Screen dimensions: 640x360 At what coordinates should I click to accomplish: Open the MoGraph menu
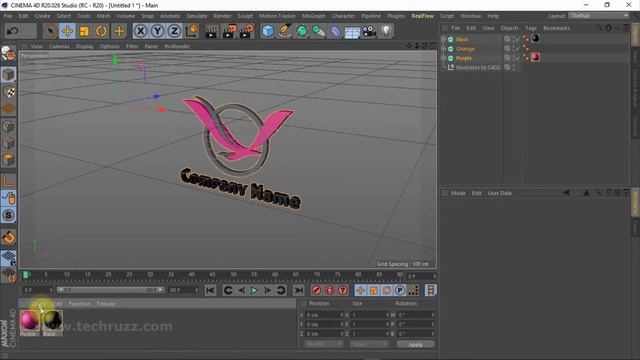[x=313, y=16]
